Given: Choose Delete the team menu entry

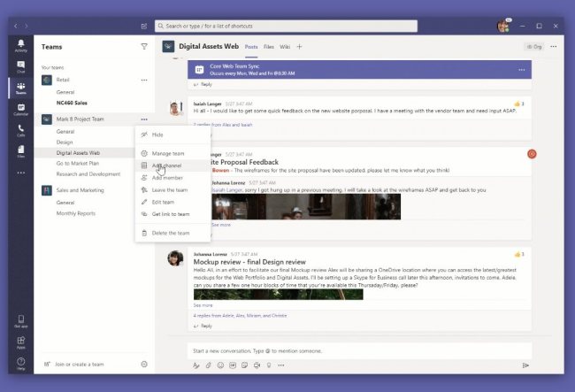Looking at the screenshot, I should click(173, 233).
